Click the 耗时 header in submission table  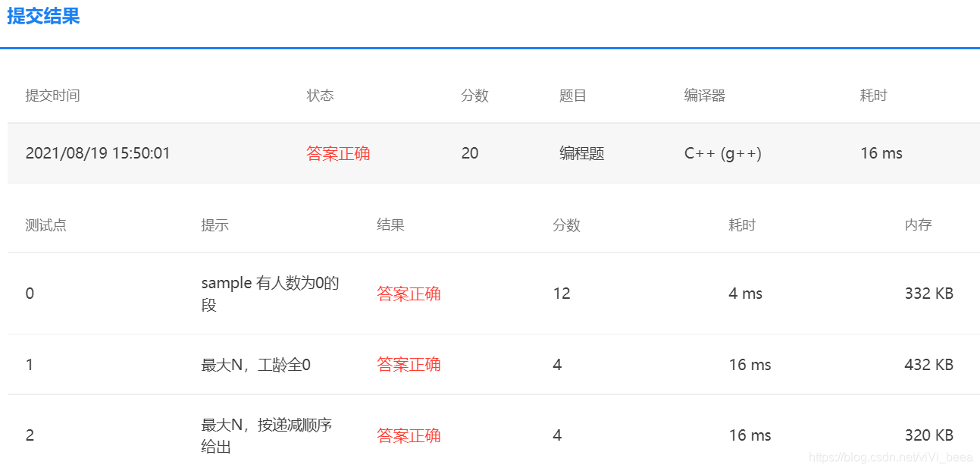click(873, 96)
